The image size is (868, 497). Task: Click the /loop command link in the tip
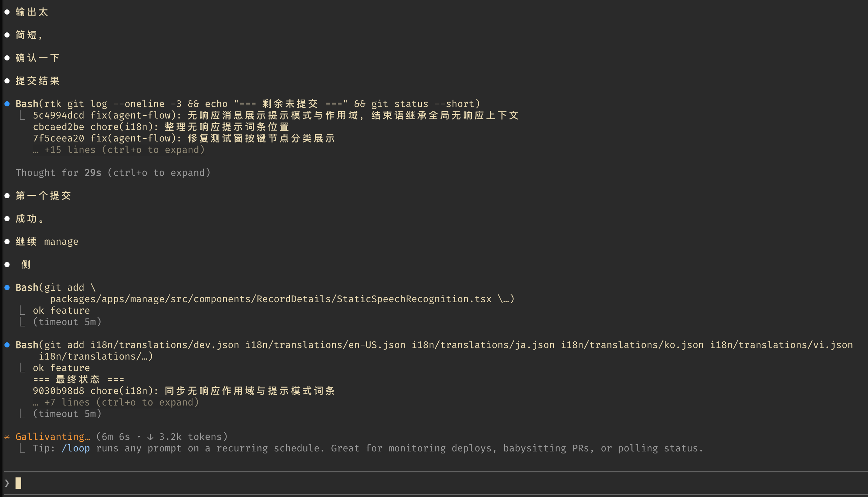tap(76, 448)
